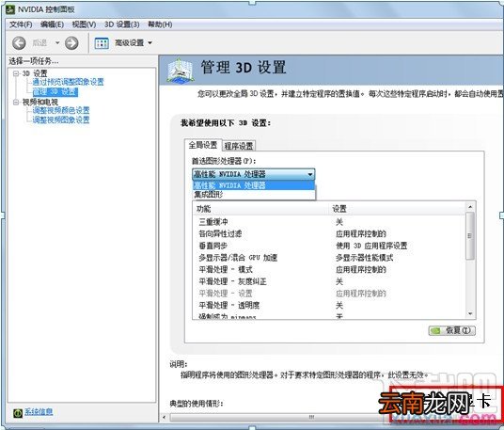
Task: Switch to the 全局设置 tab
Action: pos(203,145)
